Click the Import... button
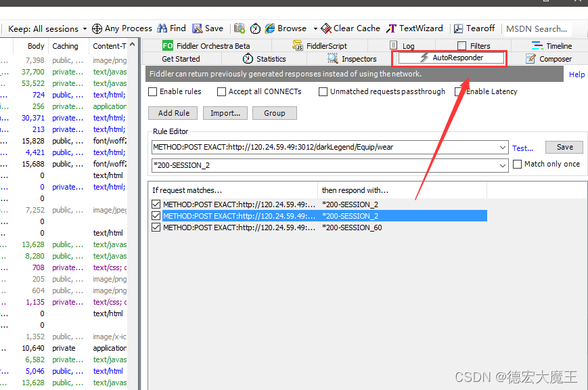 [x=225, y=113]
